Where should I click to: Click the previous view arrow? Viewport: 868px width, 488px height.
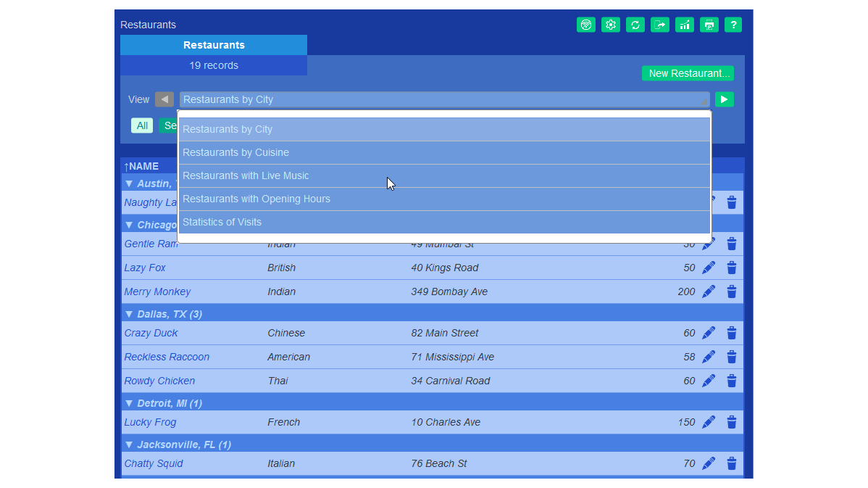tap(164, 99)
